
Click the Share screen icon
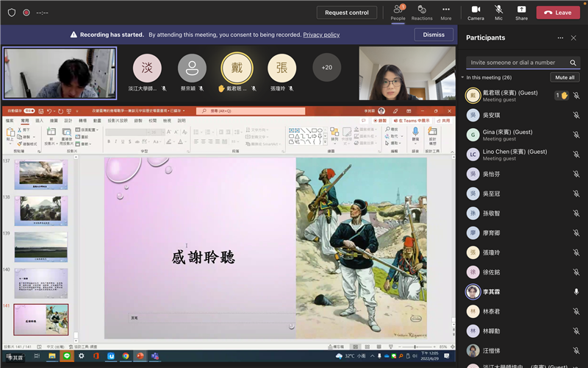(x=521, y=11)
